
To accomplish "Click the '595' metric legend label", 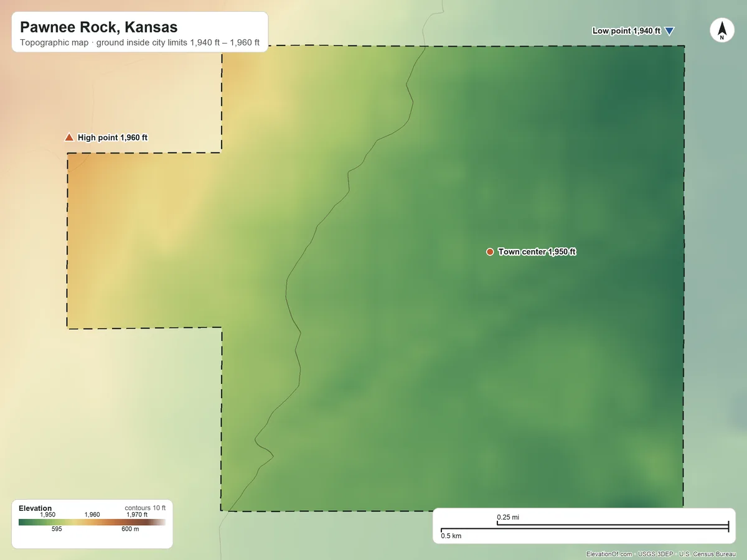I will [57, 530].
